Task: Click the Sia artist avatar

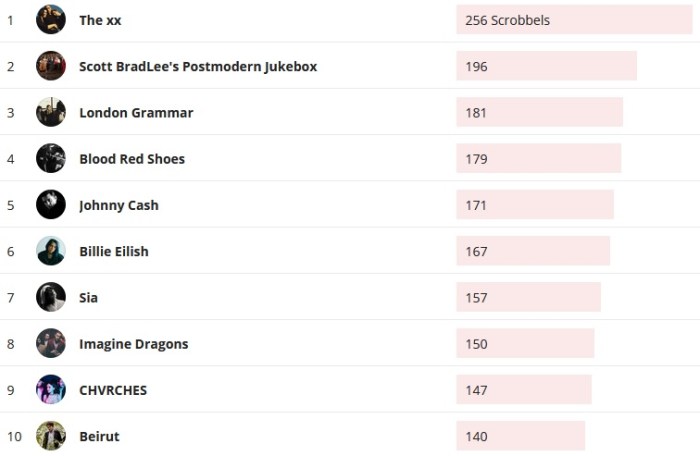Action: coord(51,297)
